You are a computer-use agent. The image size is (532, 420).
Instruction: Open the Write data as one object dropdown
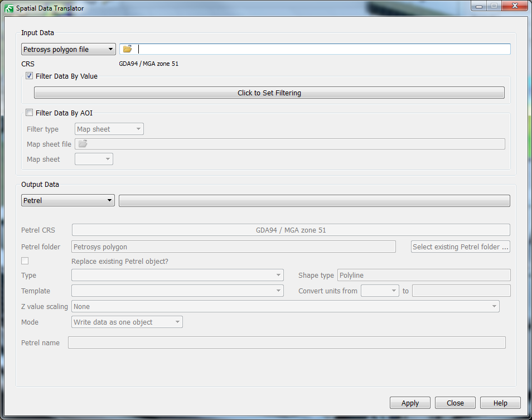click(127, 322)
